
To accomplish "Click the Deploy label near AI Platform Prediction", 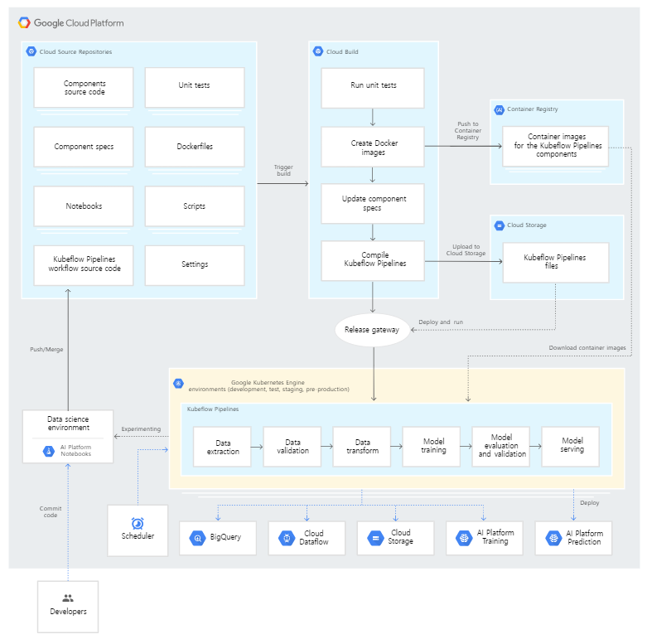I will tap(590, 503).
